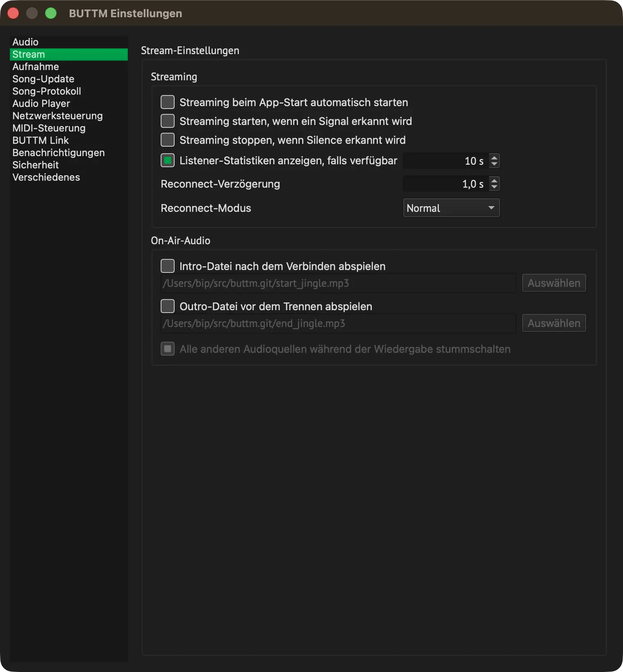This screenshot has height=672, width=623.
Task: Increase Reconnect-Verzögerung with up arrow
Action: [x=494, y=180]
